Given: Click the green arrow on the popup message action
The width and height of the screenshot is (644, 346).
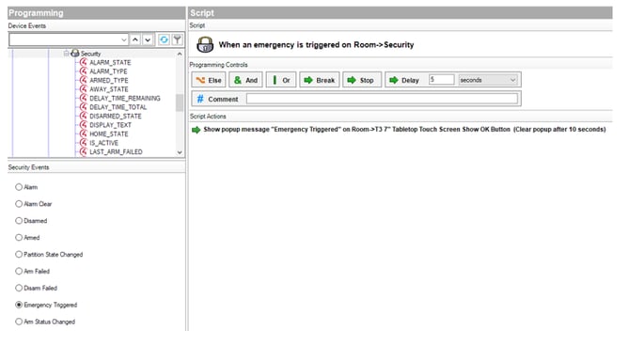Looking at the screenshot, I should 196,130.
